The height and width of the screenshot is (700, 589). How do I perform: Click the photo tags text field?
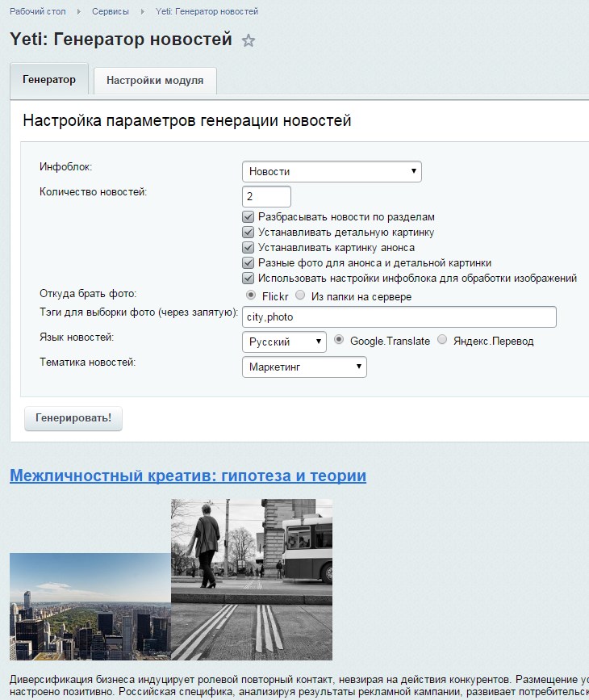click(399, 316)
